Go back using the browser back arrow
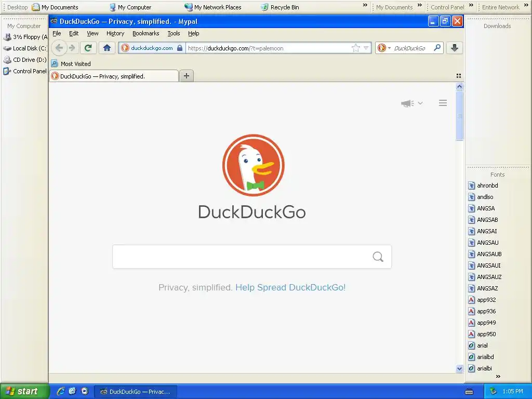532x399 pixels. 59,48
